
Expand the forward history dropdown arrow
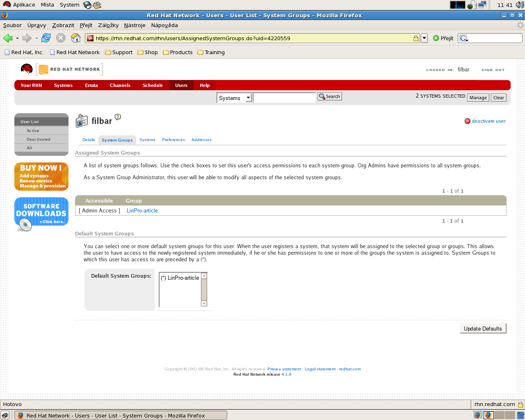[37, 38]
